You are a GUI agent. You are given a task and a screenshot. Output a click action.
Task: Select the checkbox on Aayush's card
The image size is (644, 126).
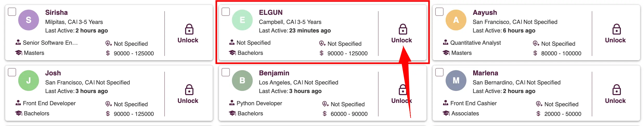[439, 12]
